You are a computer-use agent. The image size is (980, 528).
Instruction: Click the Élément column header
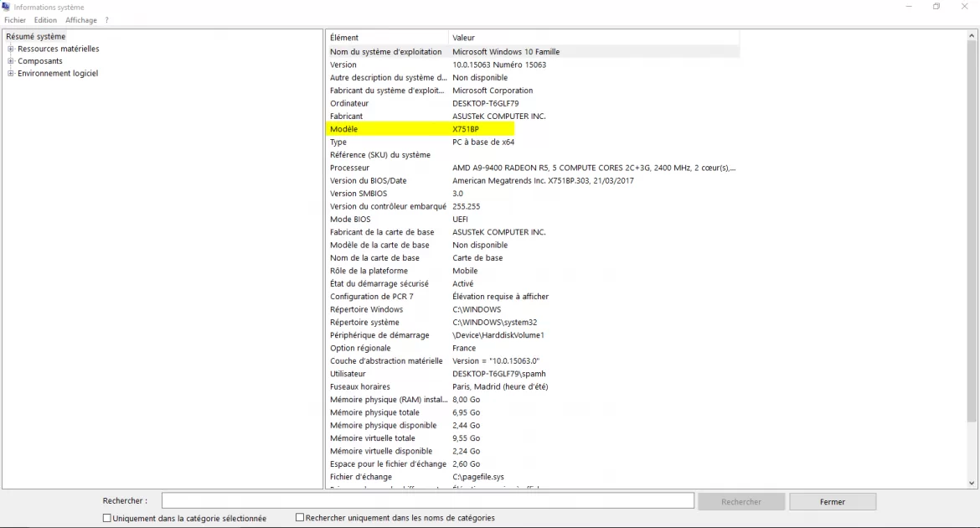coord(385,37)
